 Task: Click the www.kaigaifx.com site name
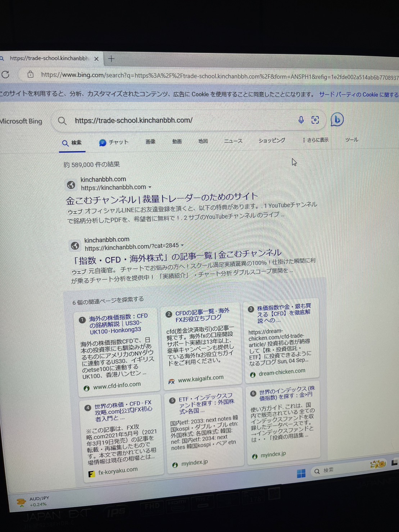[200, 379]
